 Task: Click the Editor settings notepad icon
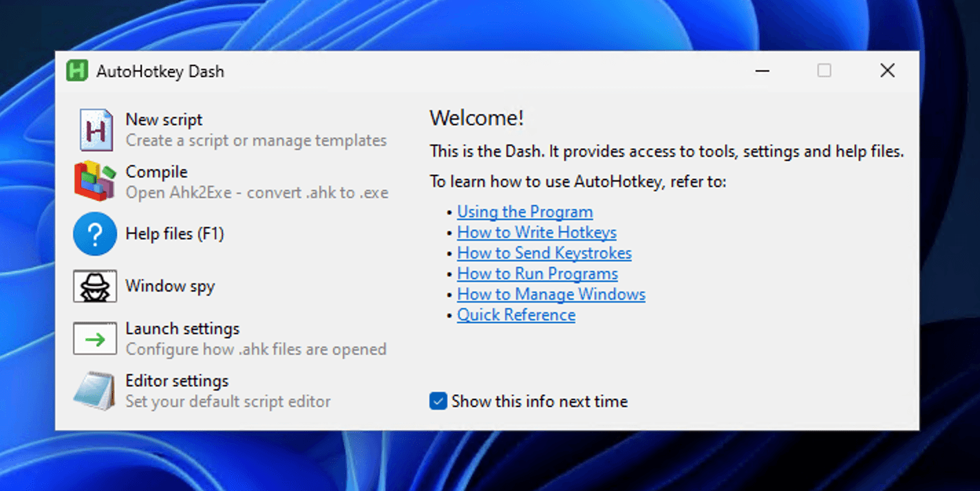(x=95, y=391)
